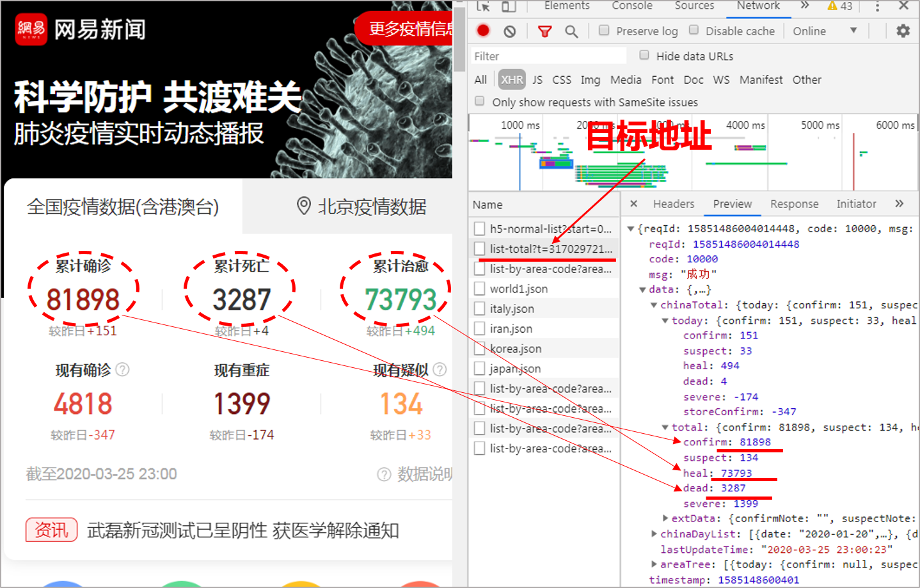The width and height of the screenshot is (920, 588).
Task: Open network search magnifier
Action: pos(571,31)
